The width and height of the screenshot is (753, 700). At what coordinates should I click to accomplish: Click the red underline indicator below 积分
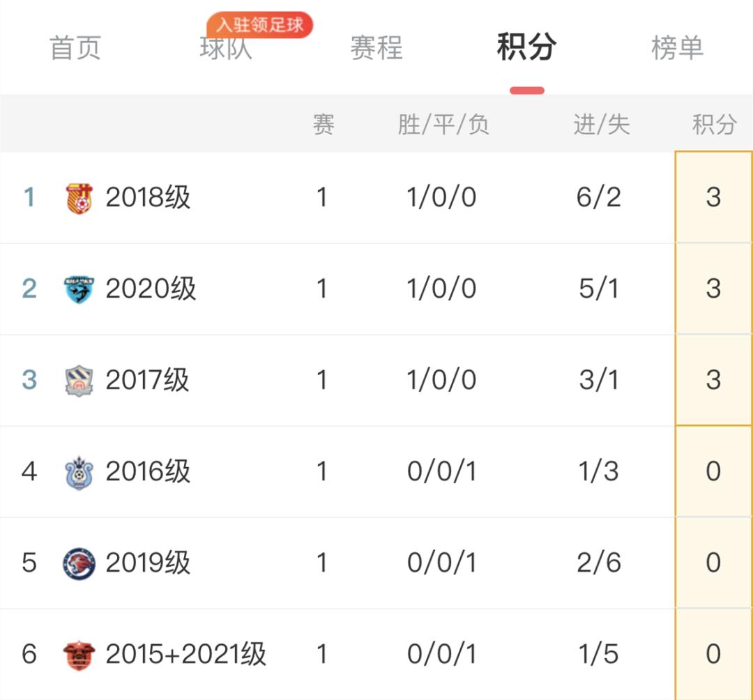click(527, 88)
